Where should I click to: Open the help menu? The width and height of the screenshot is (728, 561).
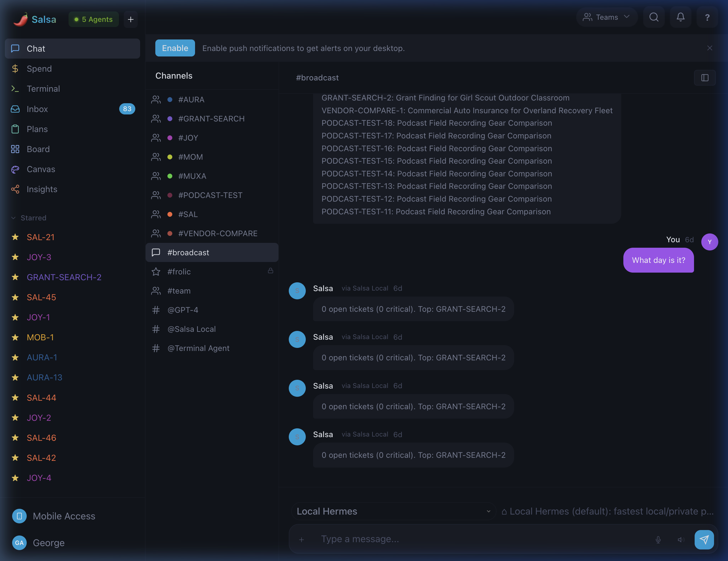[707, 17]
